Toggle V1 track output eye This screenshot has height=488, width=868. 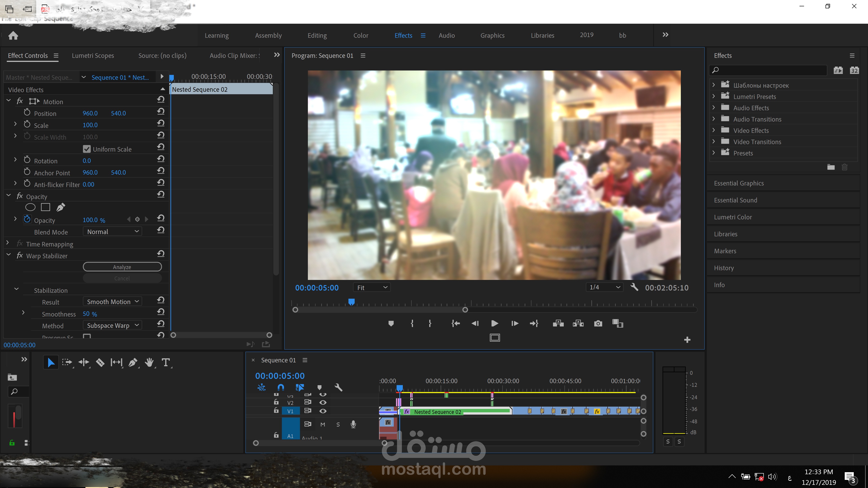[x=323, y=411]
